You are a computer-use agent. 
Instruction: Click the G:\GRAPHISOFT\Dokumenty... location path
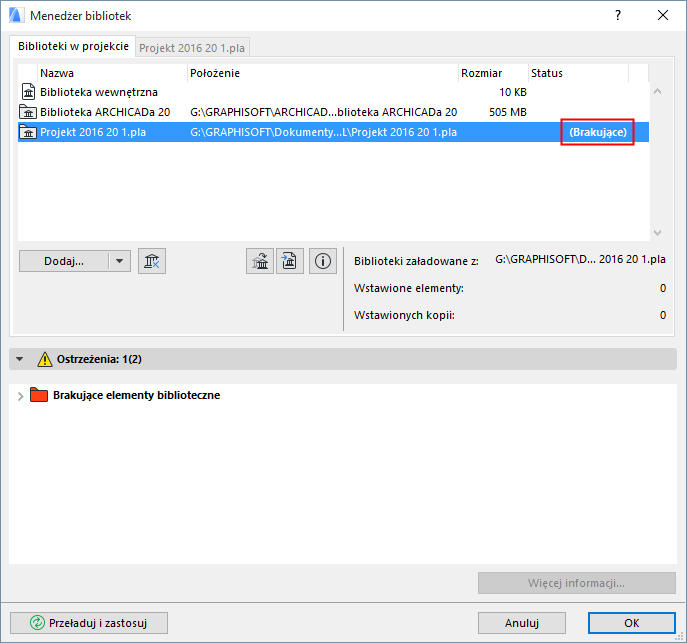[x=323, y=132]
